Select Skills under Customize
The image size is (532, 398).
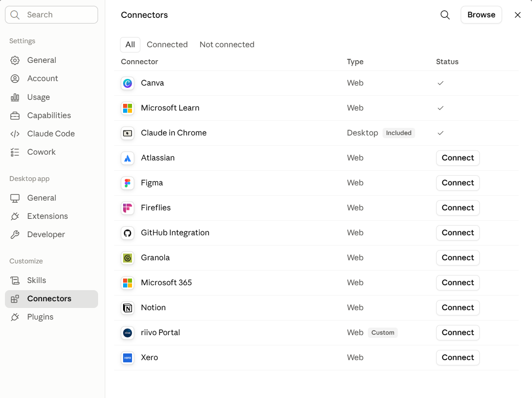52,280
